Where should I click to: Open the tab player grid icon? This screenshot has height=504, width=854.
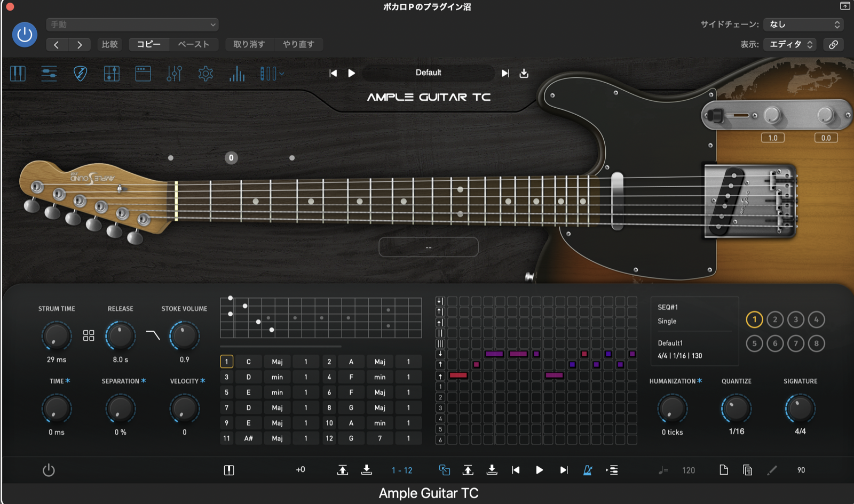112,73
